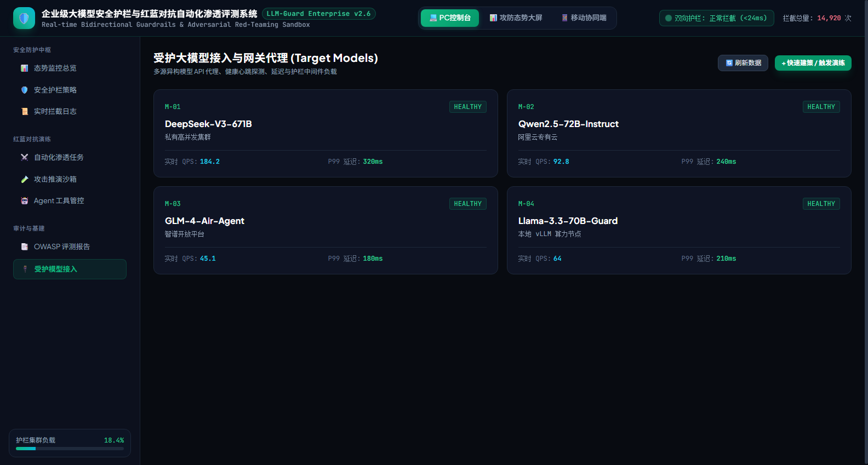Screen dimensions: 868x465
Task: Select 受护模型接入 in the sidebar
Action: (70, 269)
